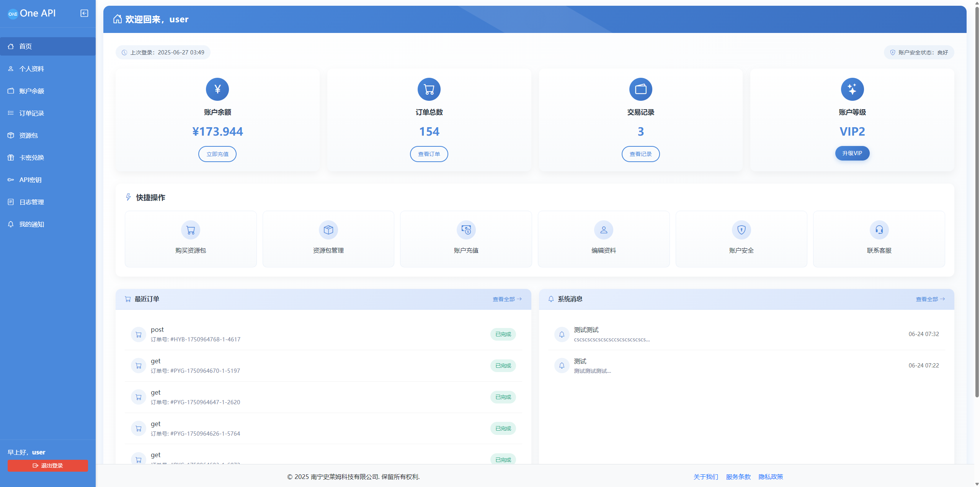Collapse the sidebar with the arrow toggle
Screen dimensions: 980x487
click(84, 13)
